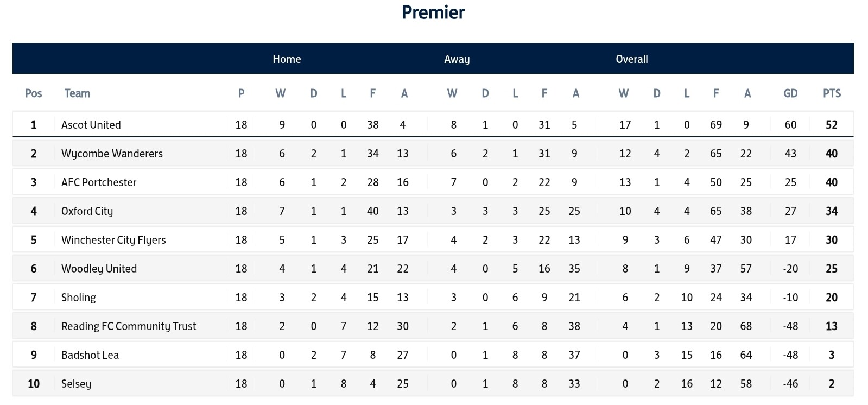
Task: Click the Team column header
Action: pyautogui.click(x=77, y=93)
